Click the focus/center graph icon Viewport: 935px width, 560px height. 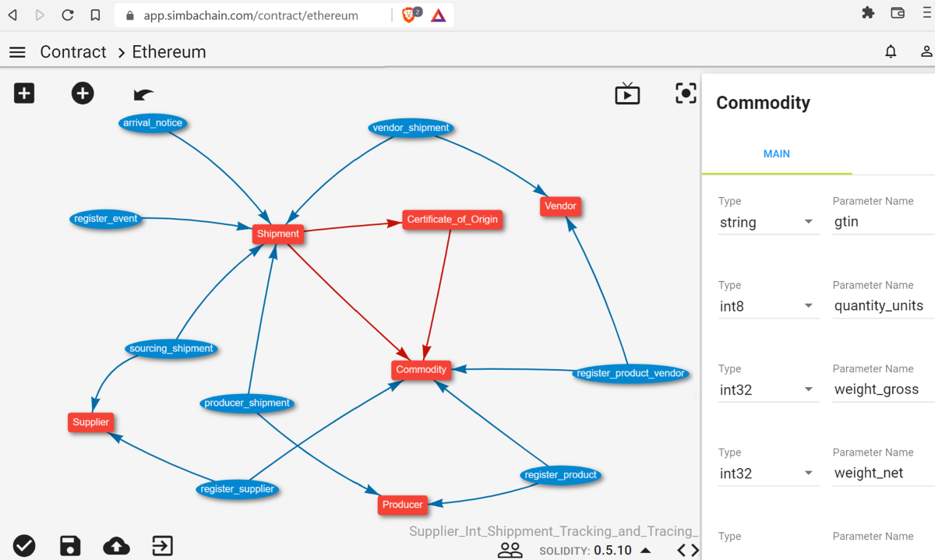pyautogui.click(x=685, y=93)
